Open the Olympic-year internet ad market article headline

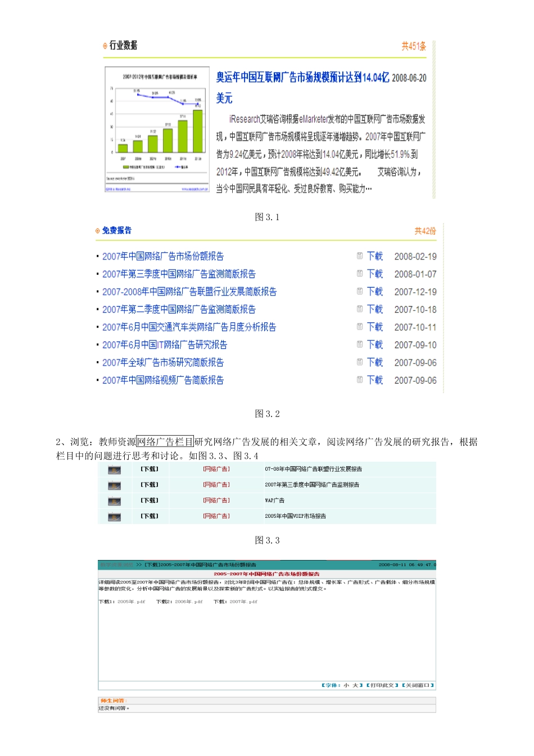(x=302, y=88)
